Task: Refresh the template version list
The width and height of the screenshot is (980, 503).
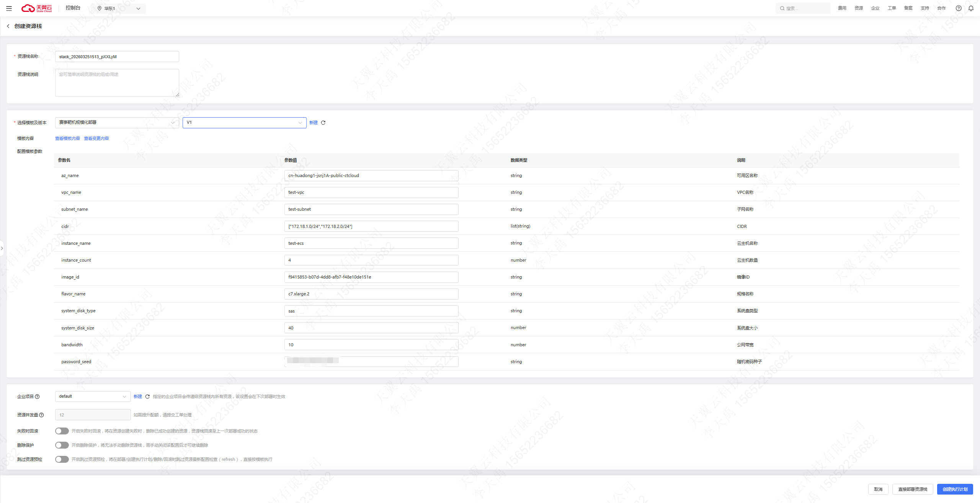Action: tap(323, 123)
